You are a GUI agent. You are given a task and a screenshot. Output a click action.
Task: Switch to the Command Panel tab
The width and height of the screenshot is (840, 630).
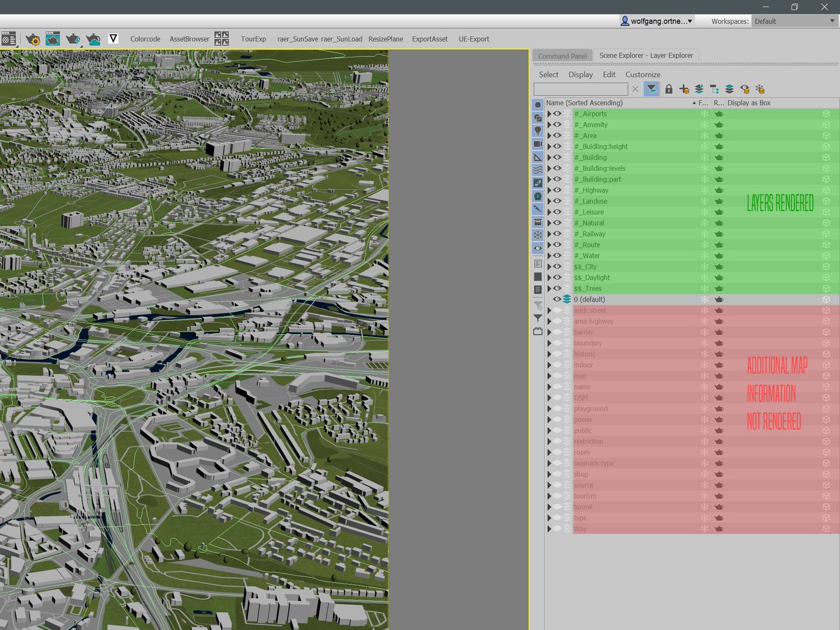pos(562,56)
